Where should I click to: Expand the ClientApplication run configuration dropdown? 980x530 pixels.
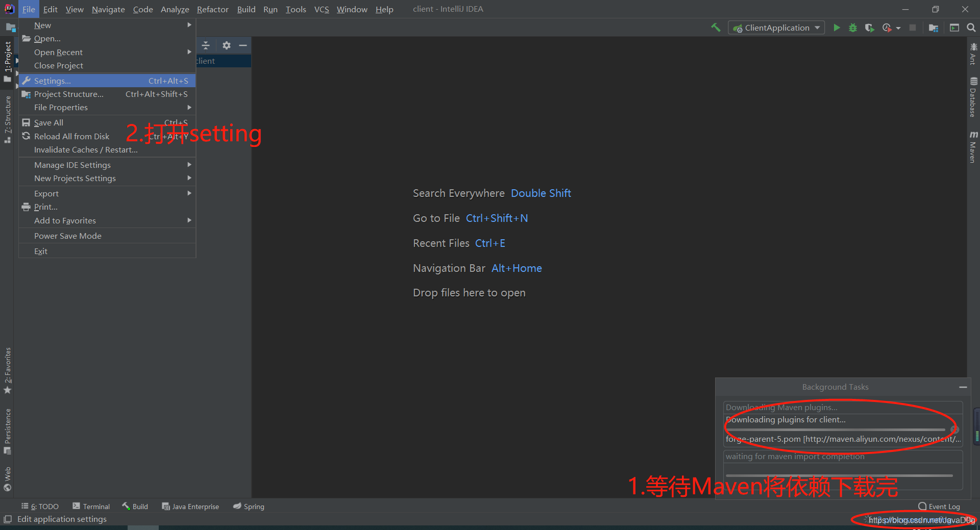point(817,28)
